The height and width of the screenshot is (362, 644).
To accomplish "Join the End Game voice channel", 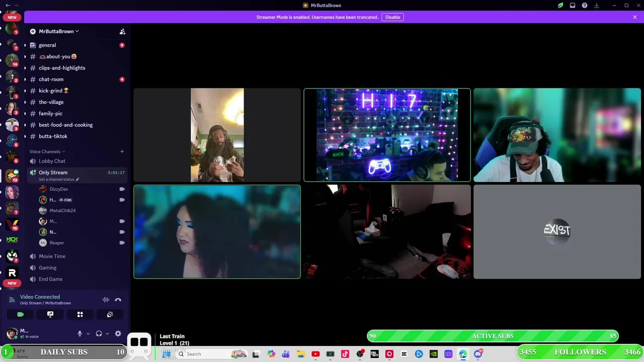I will coord(76,279).
